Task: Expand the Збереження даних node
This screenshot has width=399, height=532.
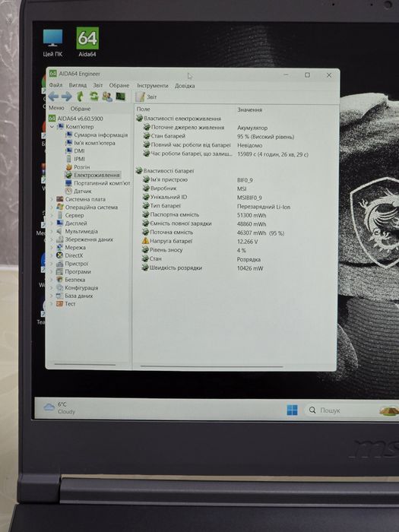Action: tap(52, 239)
